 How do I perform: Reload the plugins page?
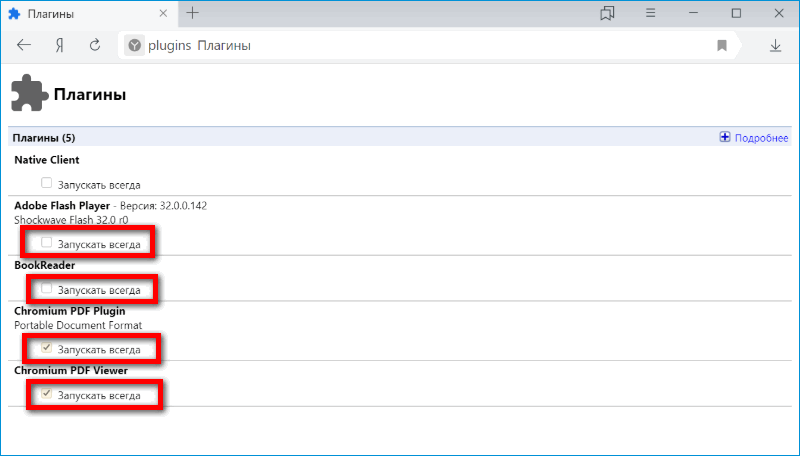pos(95,45)
